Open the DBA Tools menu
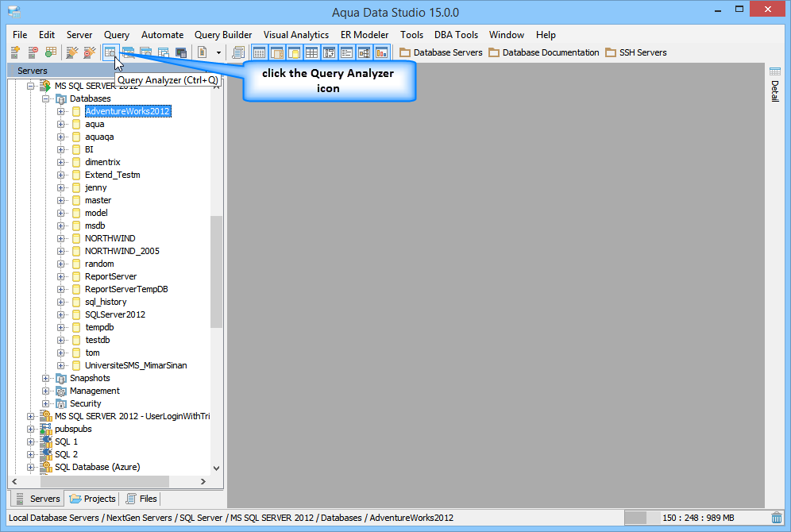The width and height of the screenshot is (791, 532). click(456, 35)
